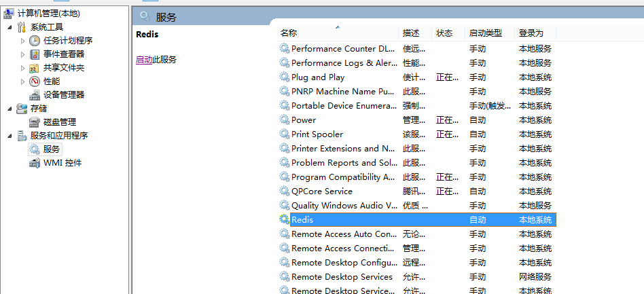This screenshot has height=294, width=644.
Task: Click the 系统工具 tools icon
Action: pyautogui.click(x=22, y=27)
